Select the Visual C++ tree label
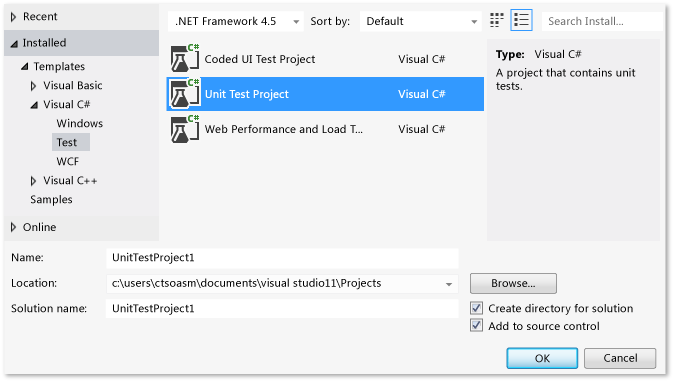Screen dimensions: 674x382 [x=70, y=180]
